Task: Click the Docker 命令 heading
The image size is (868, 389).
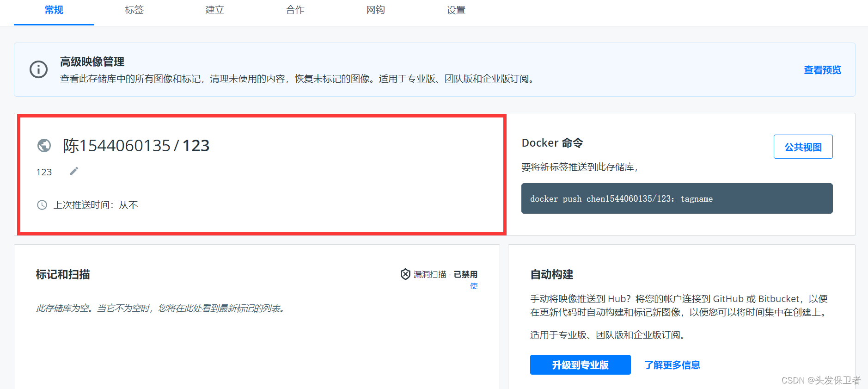Action: tap(552, 143)
